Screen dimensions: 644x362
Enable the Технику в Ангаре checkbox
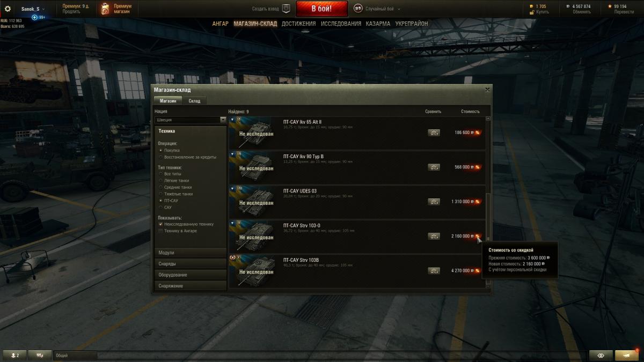click(160, 231)
